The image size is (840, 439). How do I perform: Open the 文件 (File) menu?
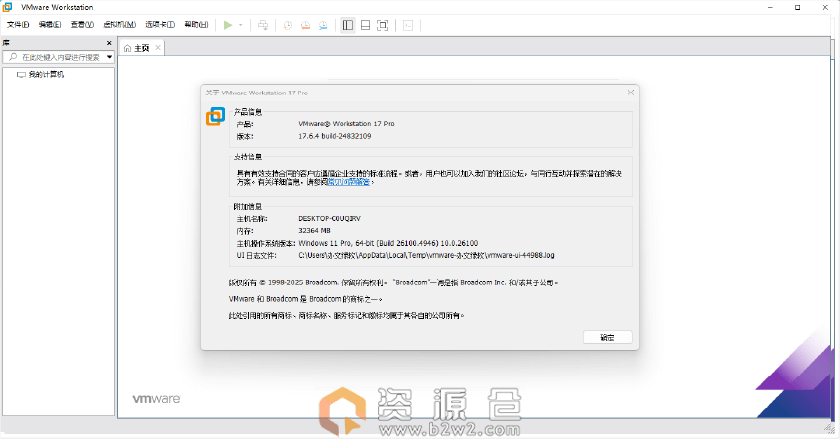19,24
